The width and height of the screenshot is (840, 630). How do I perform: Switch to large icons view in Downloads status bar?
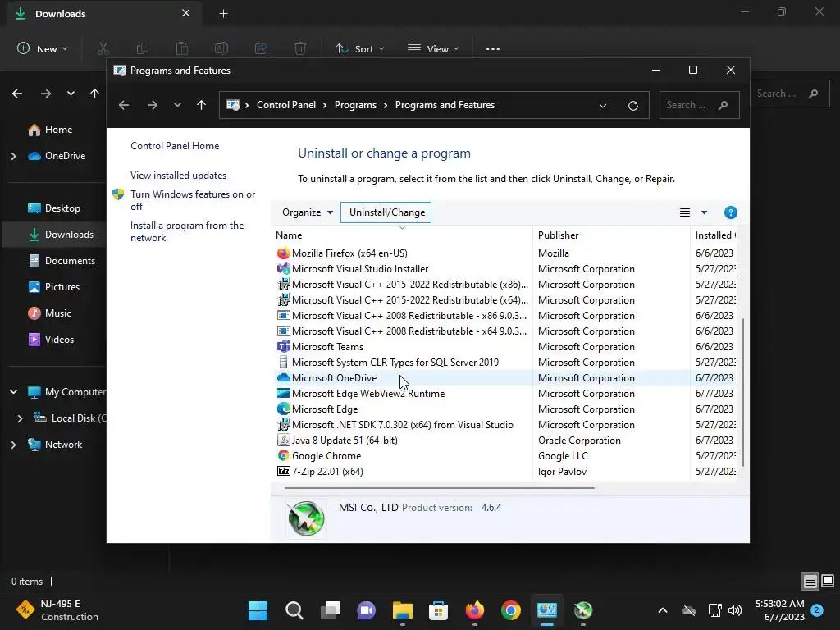[828, 582]
